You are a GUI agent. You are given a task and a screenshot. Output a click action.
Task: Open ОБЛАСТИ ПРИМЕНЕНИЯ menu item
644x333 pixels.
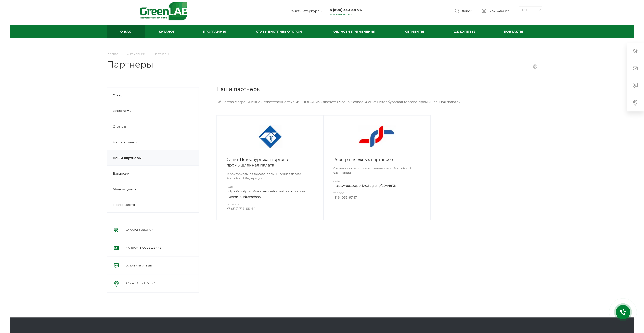point(354,32)
